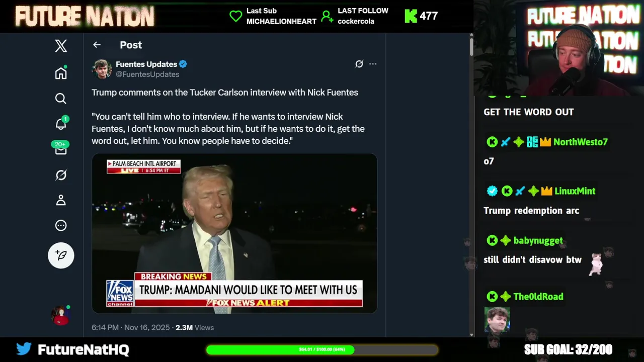644x362 pixels.
Task: Click the FUTURE NATION neon logo
Action: (85, 17)
